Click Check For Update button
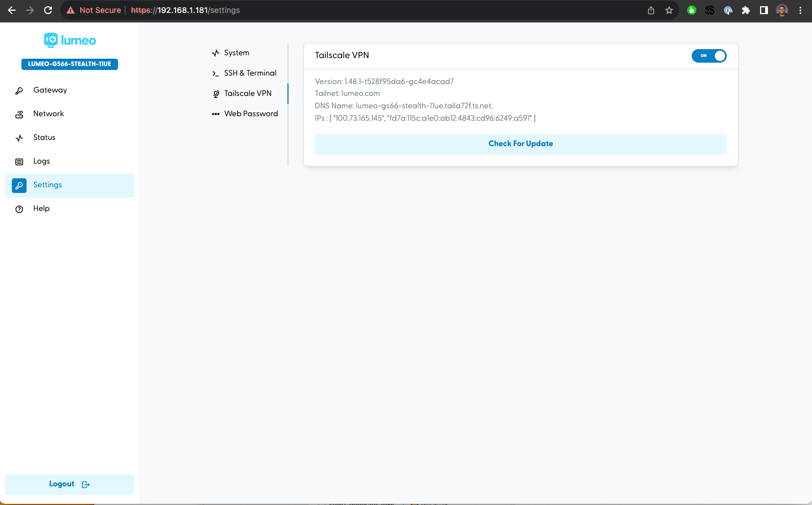812x505 pixels. coord(521,144)
